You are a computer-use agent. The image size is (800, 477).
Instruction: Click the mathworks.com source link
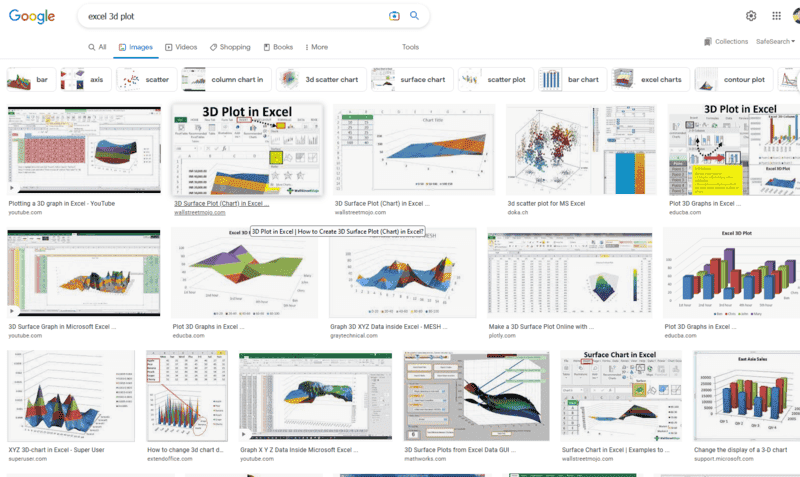[425, 459]
